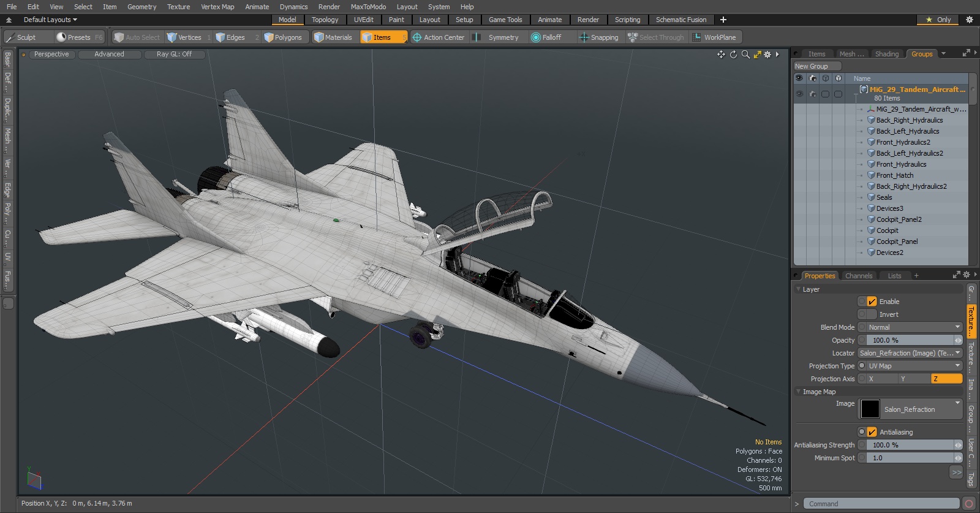Toggle the Ray GL: Off button
Screen dimensions: 980x513
(x=174, y=55)
